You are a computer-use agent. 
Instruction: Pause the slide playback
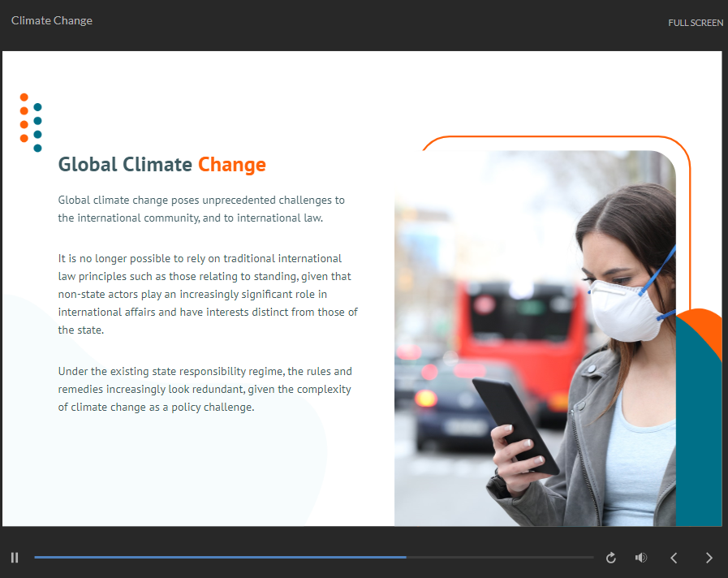(15, 558)
